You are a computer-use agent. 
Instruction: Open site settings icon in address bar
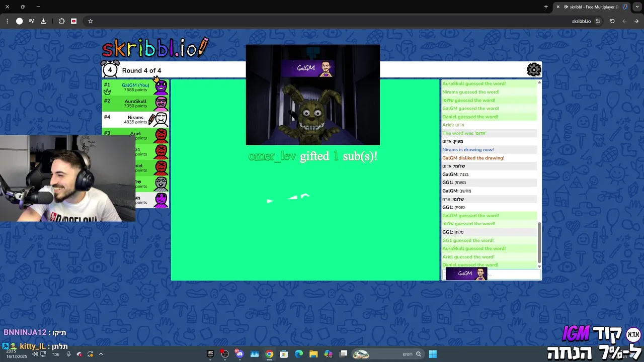pyautogui.click(x=598, y=21)
